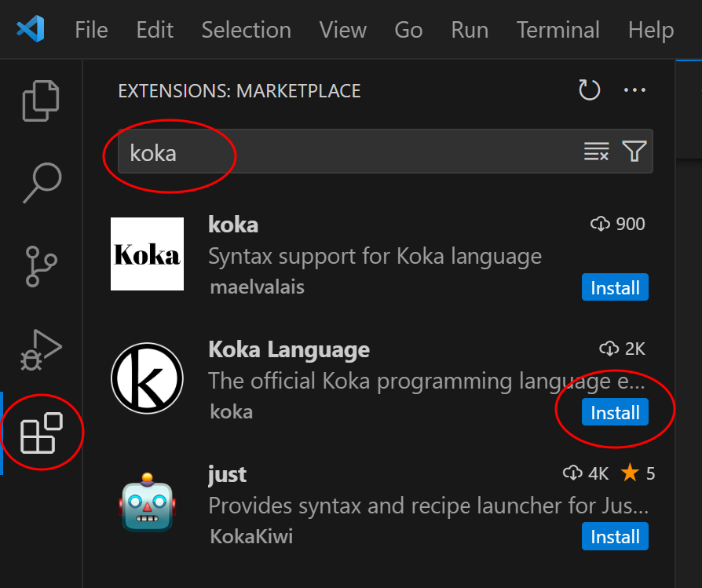
Task: Open the More Actions menu for Extensions
Action: tap(634, 89)
